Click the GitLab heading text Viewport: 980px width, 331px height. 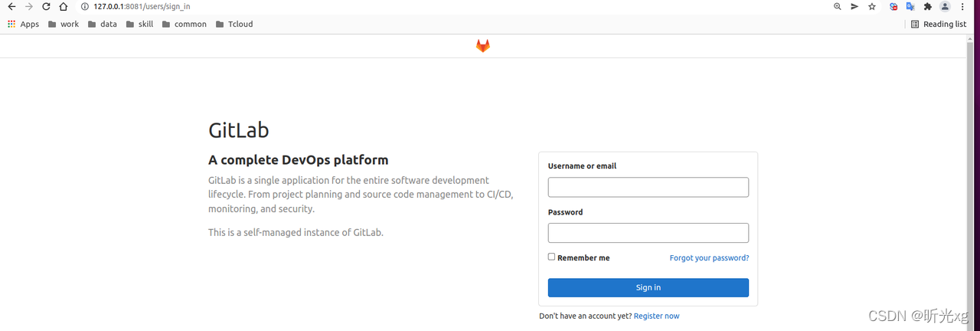pos(239,130)
